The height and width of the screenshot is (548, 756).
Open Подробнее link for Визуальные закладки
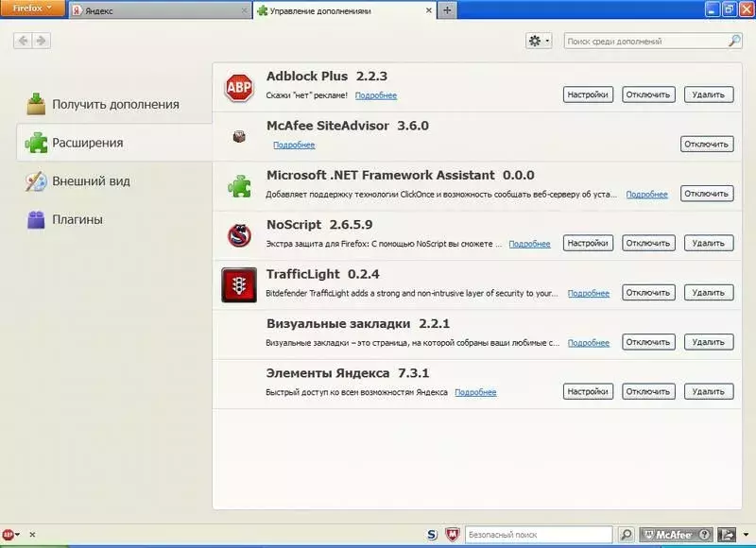click(588, 343)
